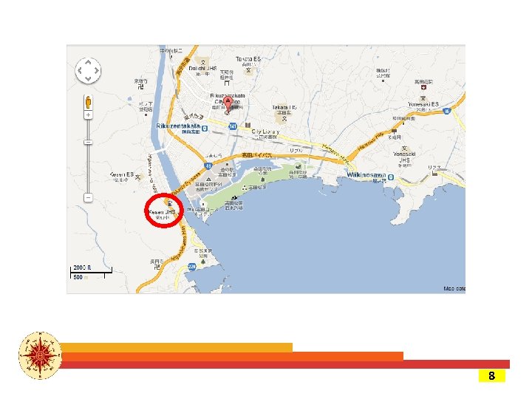This screenshot has height=399, width=532.
Task: Click the Yonesaki JHS label
Action: [404, 157]
